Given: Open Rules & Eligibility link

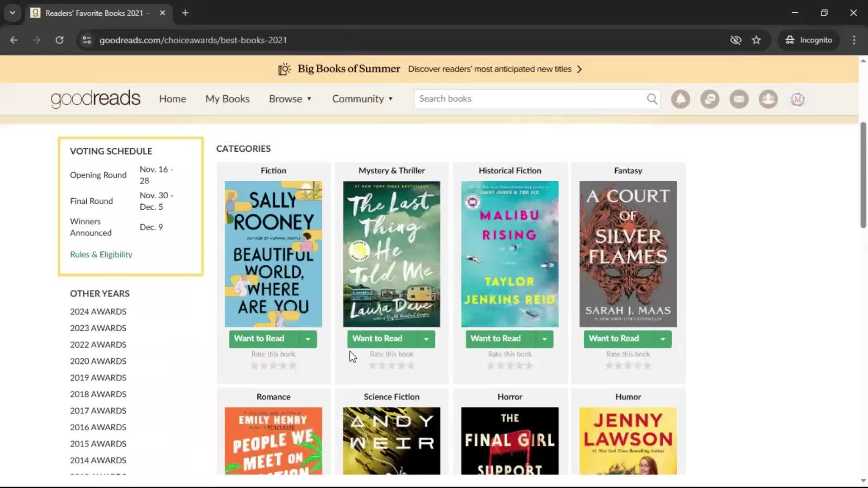Looking at the screenshot, I should click(x=101, y=254).
